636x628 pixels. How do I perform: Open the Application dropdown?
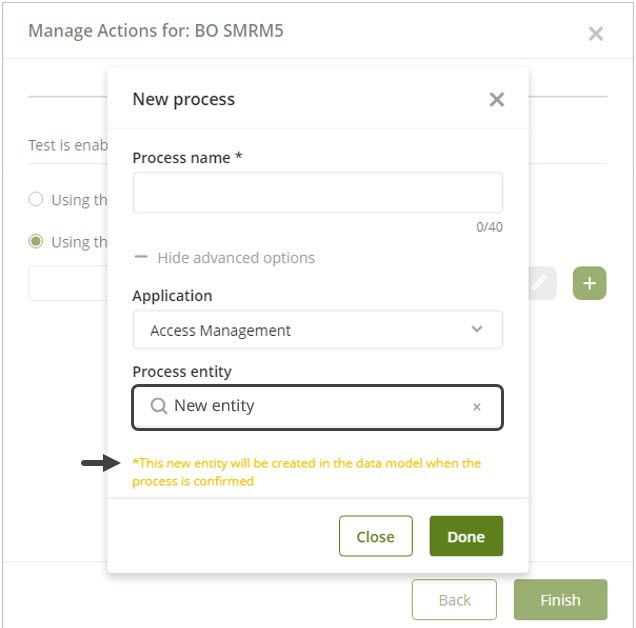[x=316, y=330]
